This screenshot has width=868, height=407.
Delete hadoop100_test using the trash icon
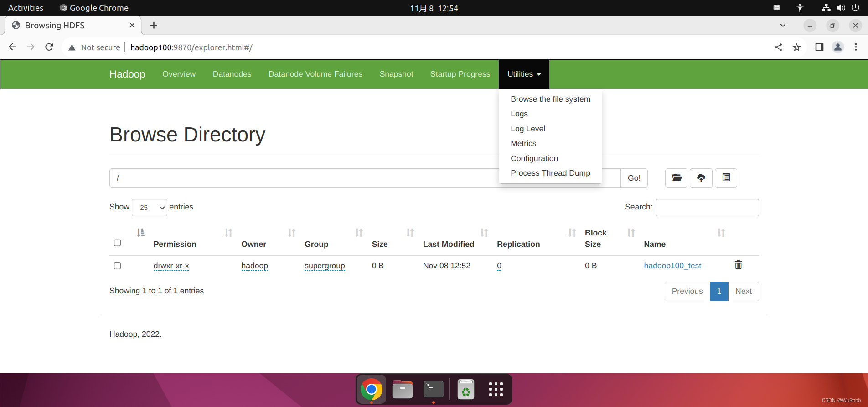[738, 265]
